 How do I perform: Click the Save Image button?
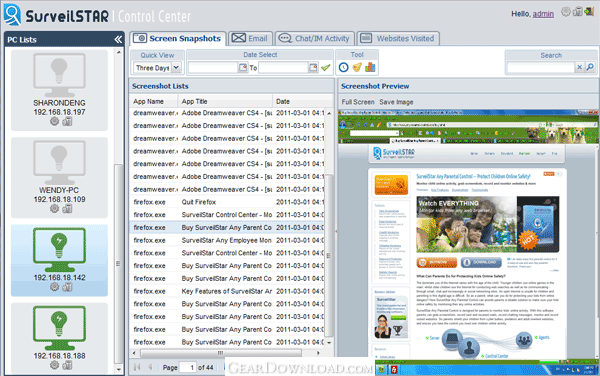coord(396,102)
